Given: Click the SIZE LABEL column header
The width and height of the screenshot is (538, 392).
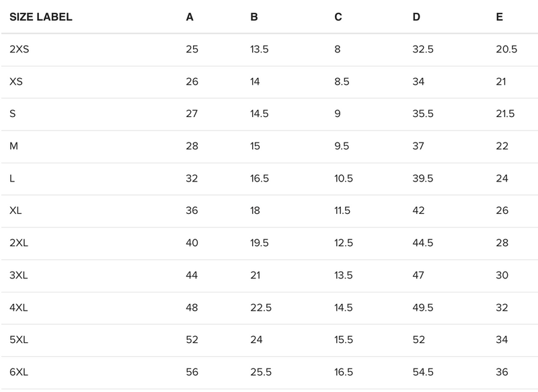Looking at the screenshot, I should tap(40, 17).
